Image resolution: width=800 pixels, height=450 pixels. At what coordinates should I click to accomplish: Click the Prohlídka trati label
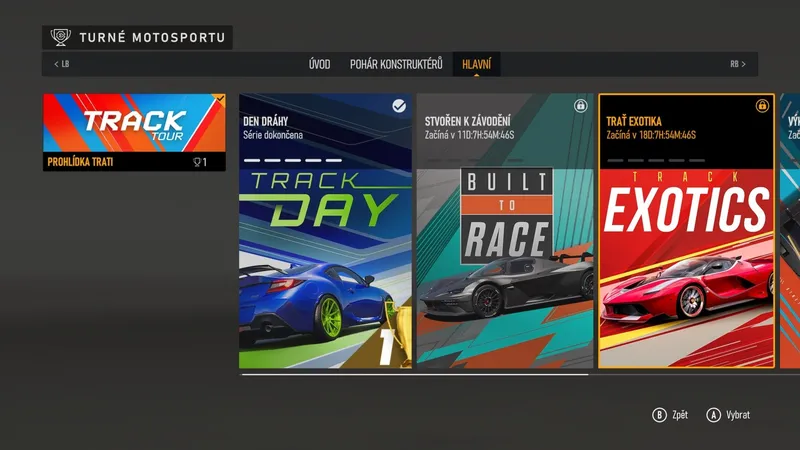81,162
